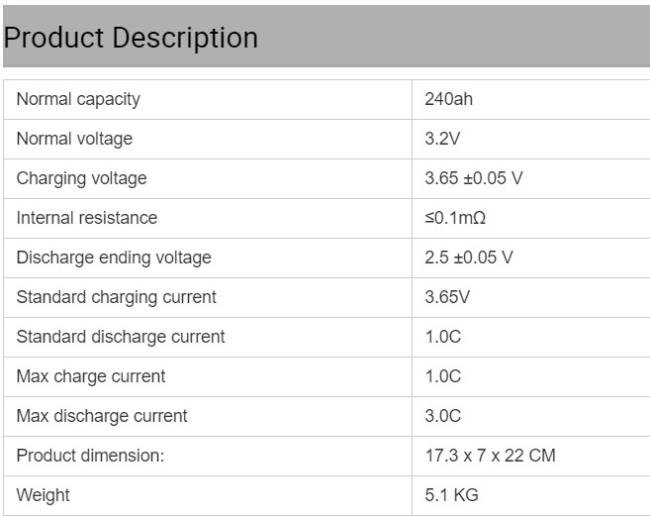650x517 pixels.
Task: Select the Max charge current label
Action: (91, 377)
